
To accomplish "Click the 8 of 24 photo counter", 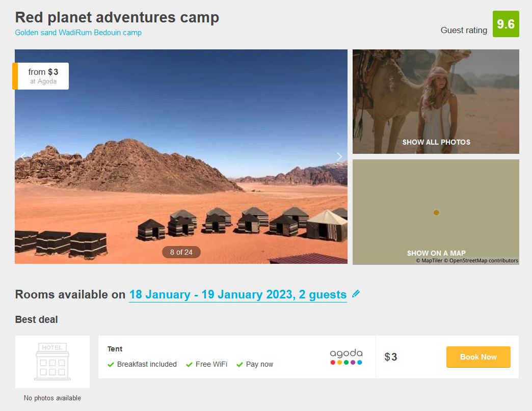I will click(181, 252).
